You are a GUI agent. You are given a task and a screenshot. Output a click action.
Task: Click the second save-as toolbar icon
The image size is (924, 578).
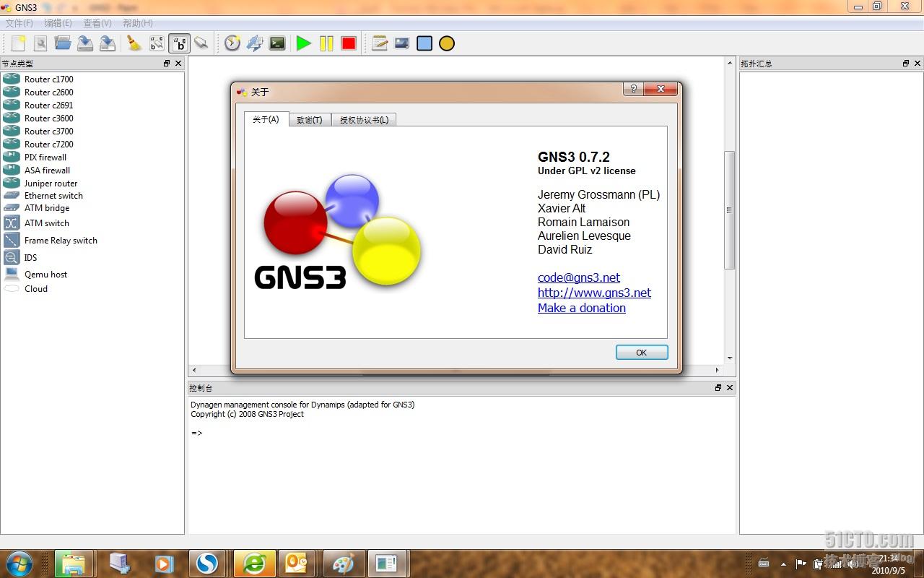coord(108,43)
